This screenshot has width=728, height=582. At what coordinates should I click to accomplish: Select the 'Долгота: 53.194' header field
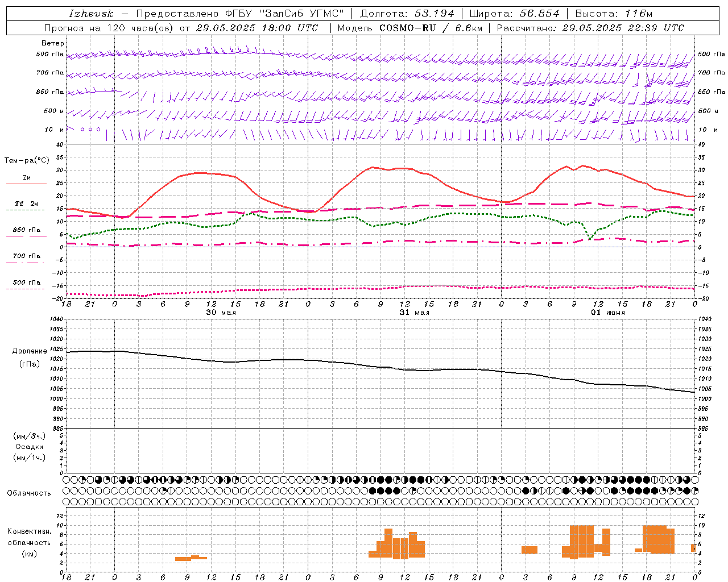(x=407, y=14)
